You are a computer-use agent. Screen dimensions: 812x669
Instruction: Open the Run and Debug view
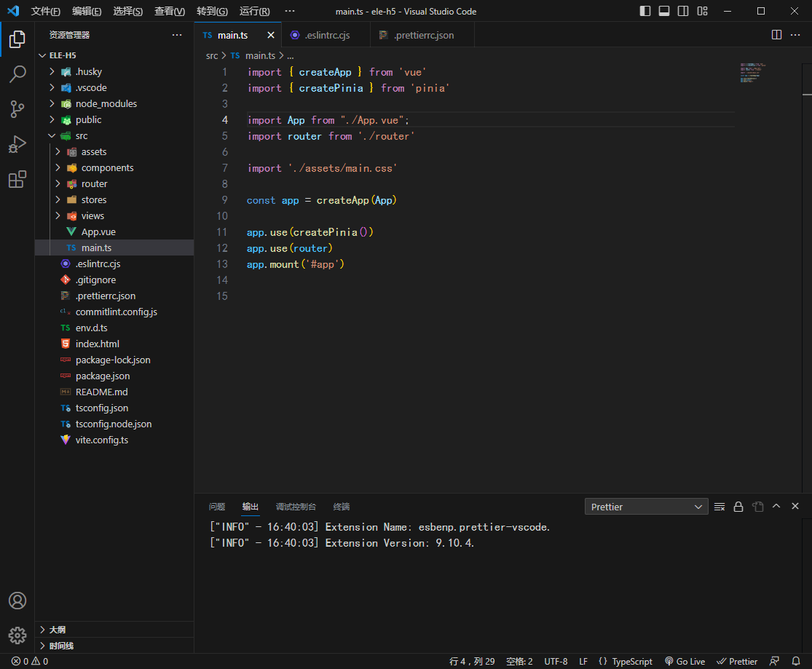17,144
